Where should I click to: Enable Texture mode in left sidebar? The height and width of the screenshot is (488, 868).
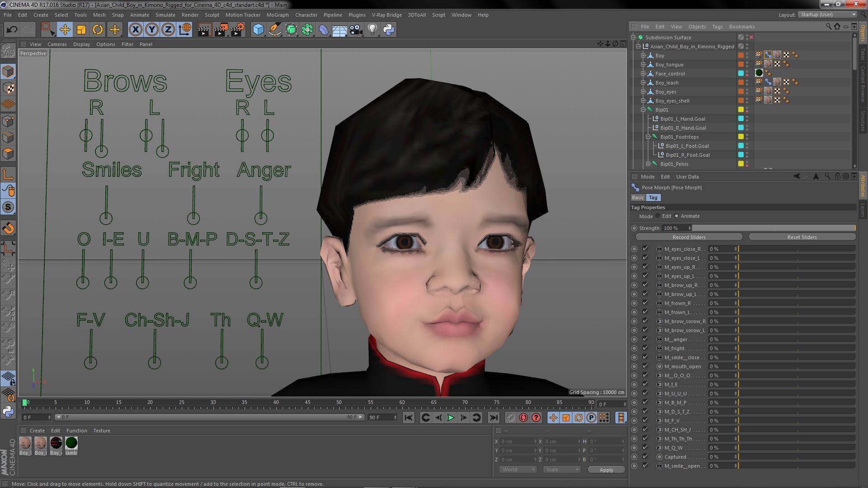8,88
